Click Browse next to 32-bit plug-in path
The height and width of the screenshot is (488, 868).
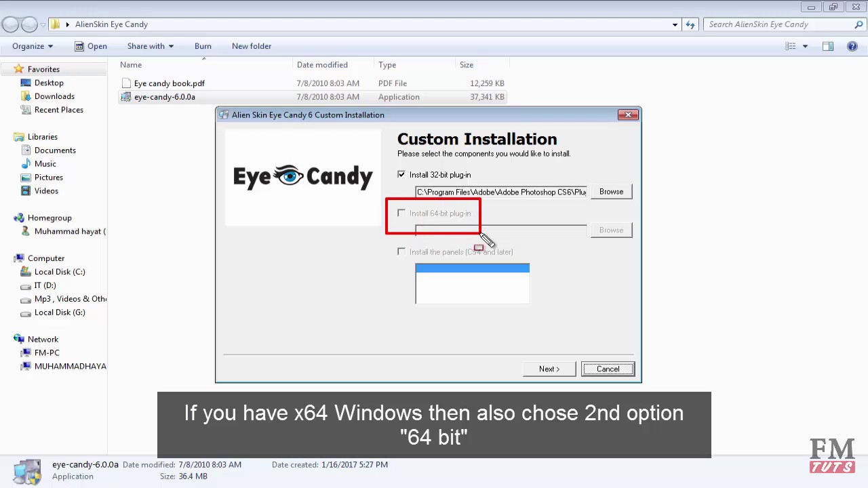pyautogui.click(x=611, y=192)
